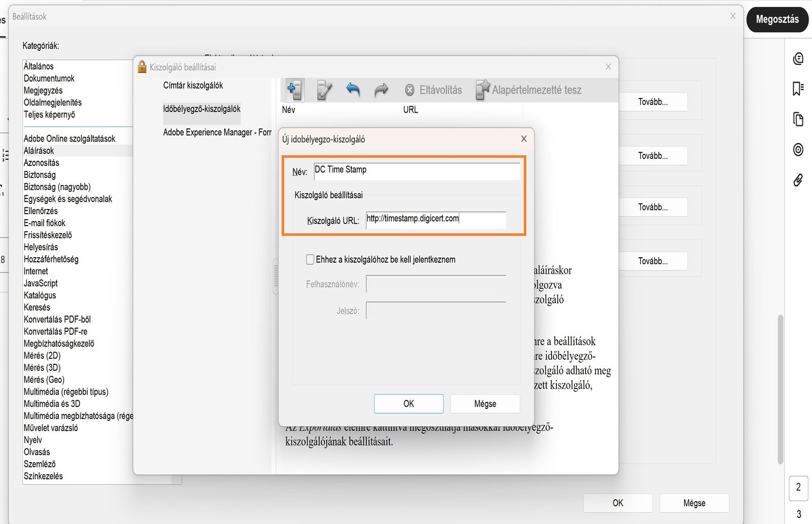This screenshot has height=524, width=812.
Task: Enable Ehhez a kiszolgálóhoz be kell jelentkeznem checkbox
Action: pyautogui.click(x=310, y=259)
